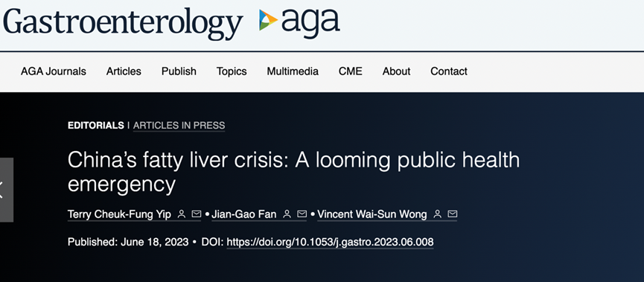Screen dimensions: 644x282
Task: Click the Gastroenterology journal logo
Action: [123, 23]
